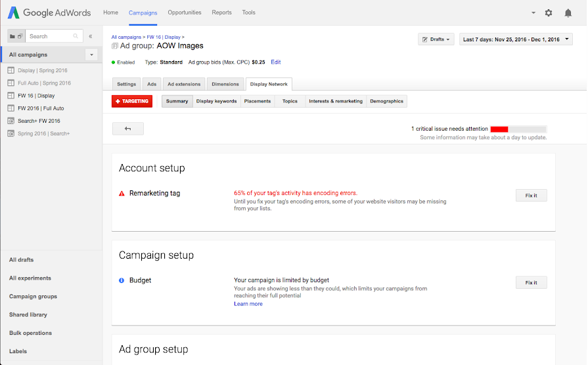Expand the All campaigns dropdown arrow
588x365 pixels.
click(91, 54)
